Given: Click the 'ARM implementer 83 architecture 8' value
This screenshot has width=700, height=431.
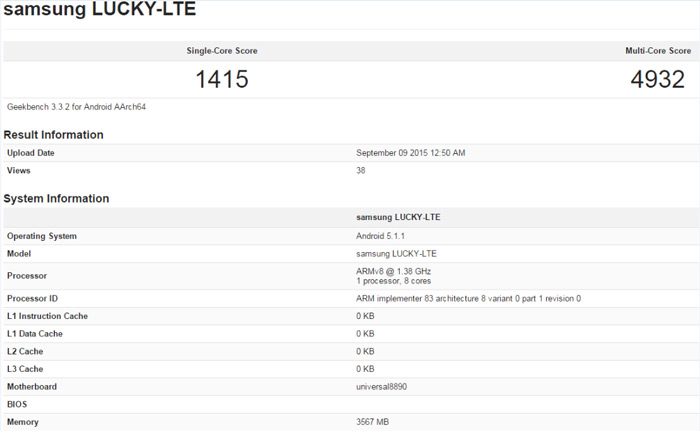Looking at the screenshot, I should tap(468, 298).
